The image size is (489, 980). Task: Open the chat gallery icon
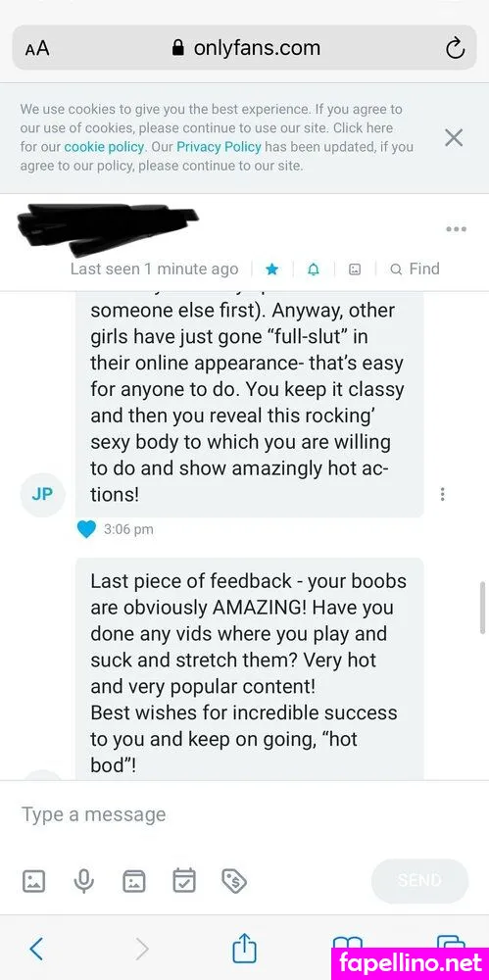coord(355,269)
